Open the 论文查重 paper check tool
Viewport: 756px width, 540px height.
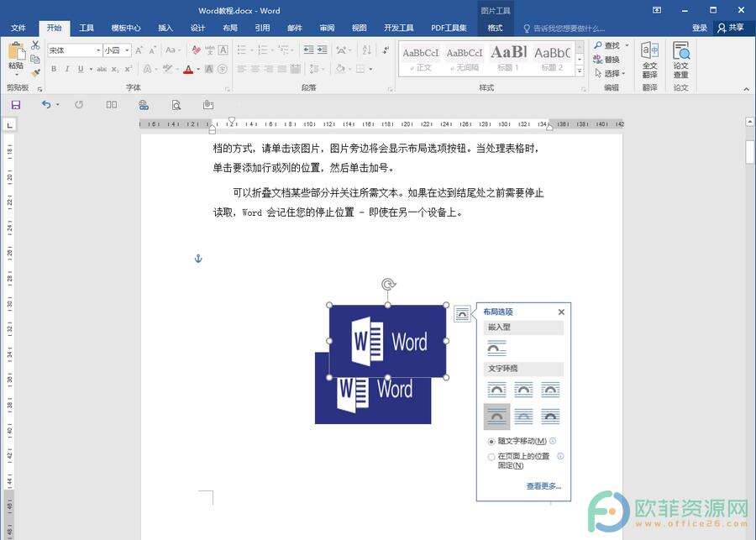tap(680, 59)
